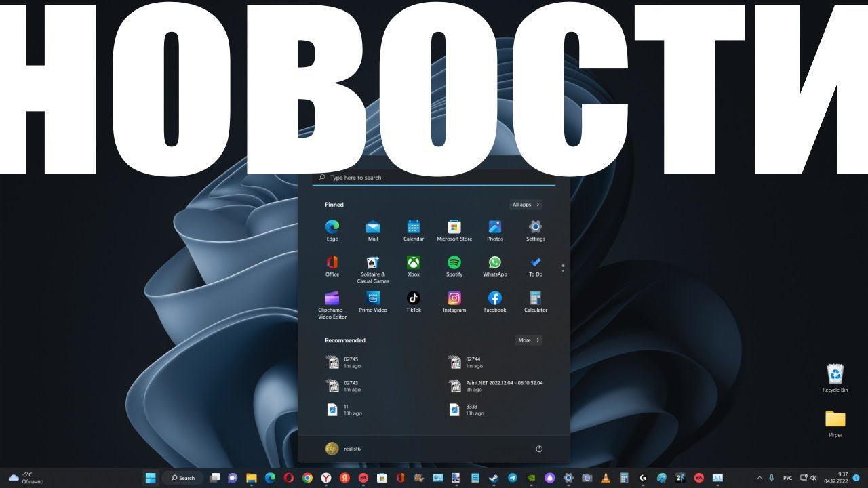868x488 pixels.
Task: Switch the РУС input language indicator
Action: (x=787, y=478)
